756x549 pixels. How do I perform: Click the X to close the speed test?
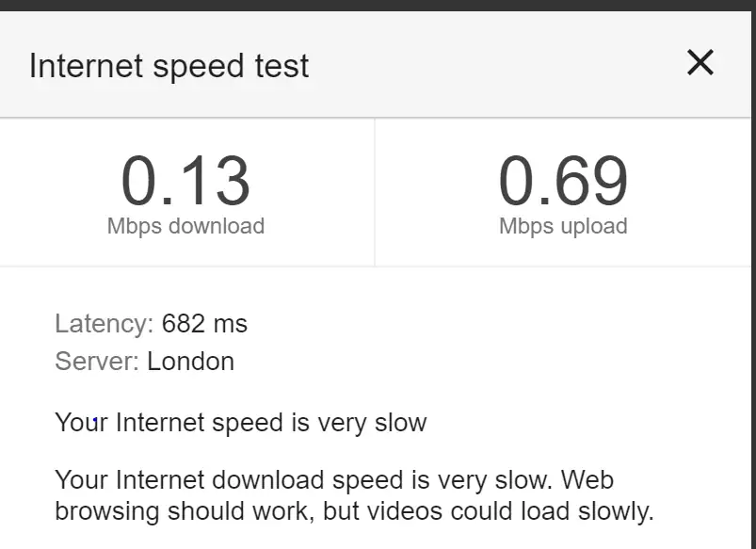pos(700,63)
